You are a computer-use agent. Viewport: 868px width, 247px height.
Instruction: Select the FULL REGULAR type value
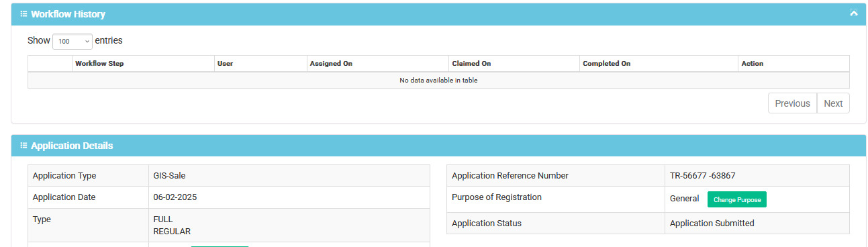(x=172, y=226)
